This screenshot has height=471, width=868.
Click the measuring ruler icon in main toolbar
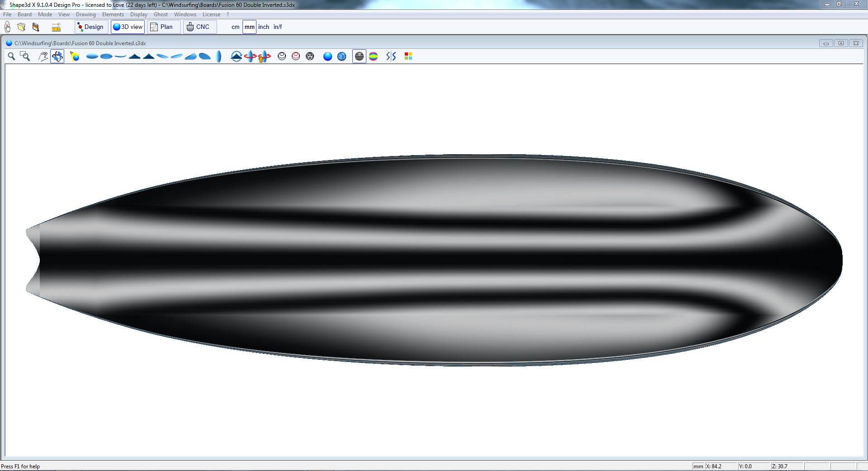tap(56, 27)
